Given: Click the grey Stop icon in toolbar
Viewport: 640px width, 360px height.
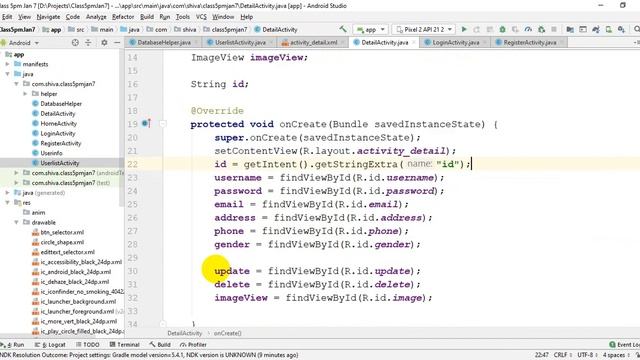Looking at the screenshot, I should click(554, 29).
